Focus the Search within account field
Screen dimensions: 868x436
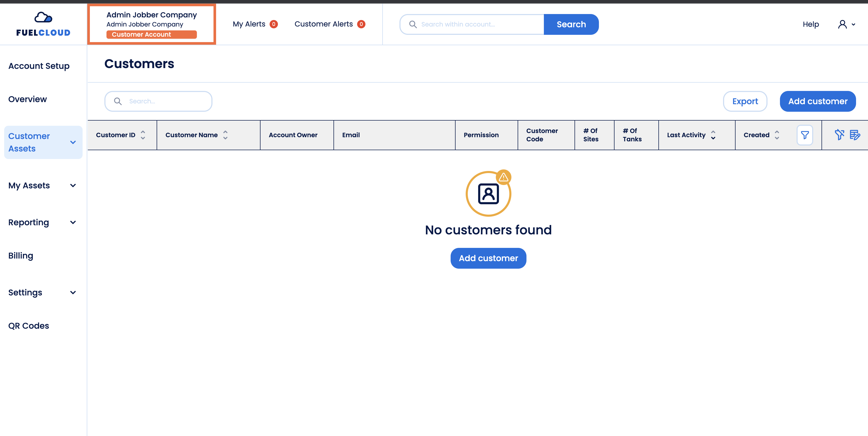pyautogui.click(x=472, y=24)
